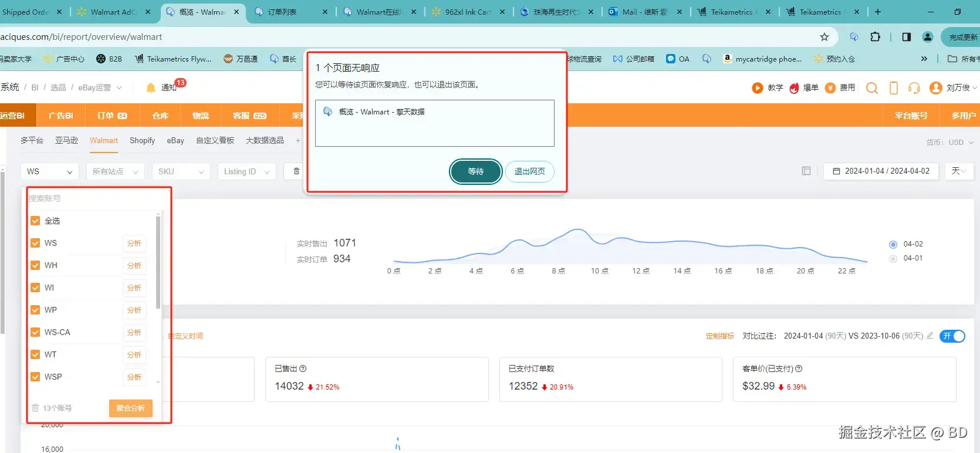980x453 pixels.
Task: Click the orange mobile phone icon
Action: (x=894, y=88)
